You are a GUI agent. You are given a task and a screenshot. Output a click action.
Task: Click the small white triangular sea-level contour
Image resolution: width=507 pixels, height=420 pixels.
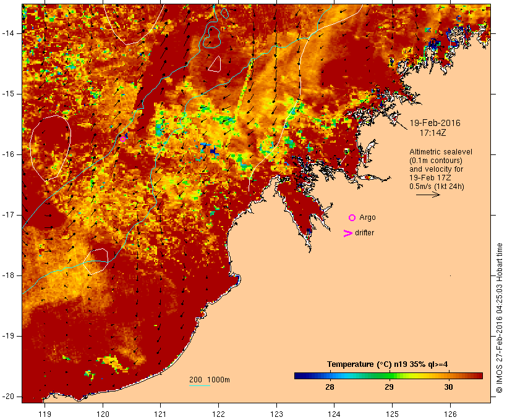(215, 64)
